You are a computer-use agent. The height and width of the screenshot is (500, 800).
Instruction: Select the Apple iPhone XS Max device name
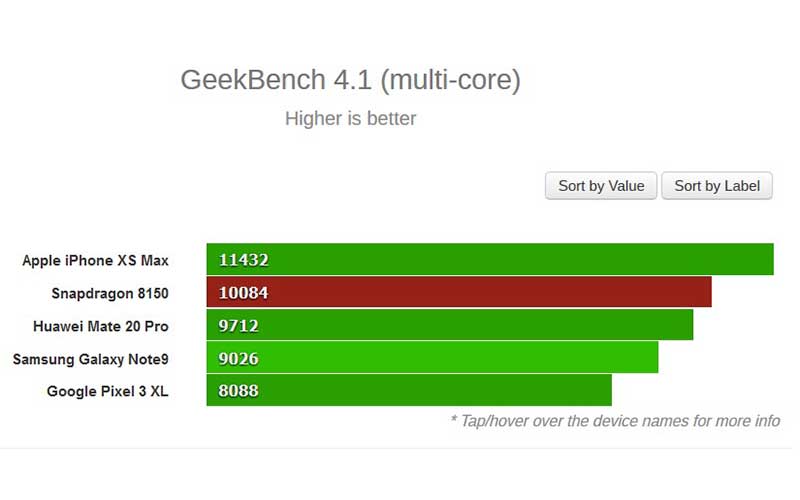pos(95,260)
